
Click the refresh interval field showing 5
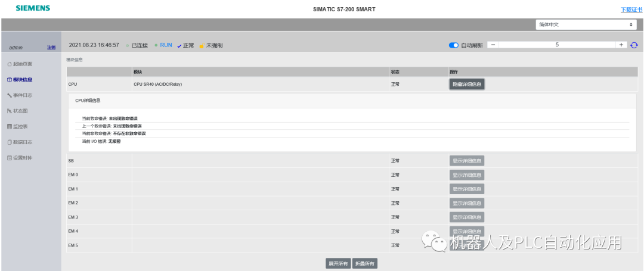click(557, 45)
